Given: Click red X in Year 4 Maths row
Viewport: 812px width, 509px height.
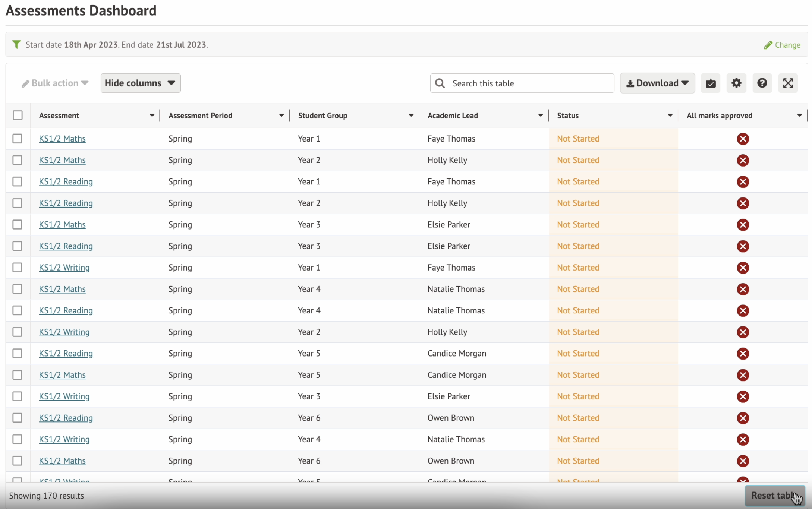Looking at the screenshot, I should pos(743,289).
